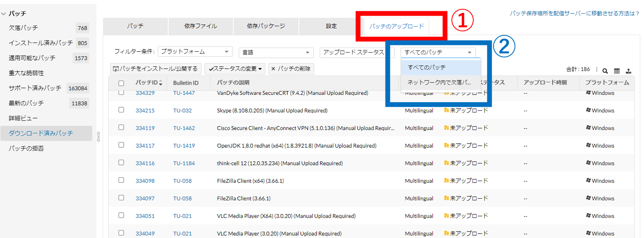Switch to the 依存ファイル tab
This screenshot has height=238, width=644.
click(x=200, y=26)
